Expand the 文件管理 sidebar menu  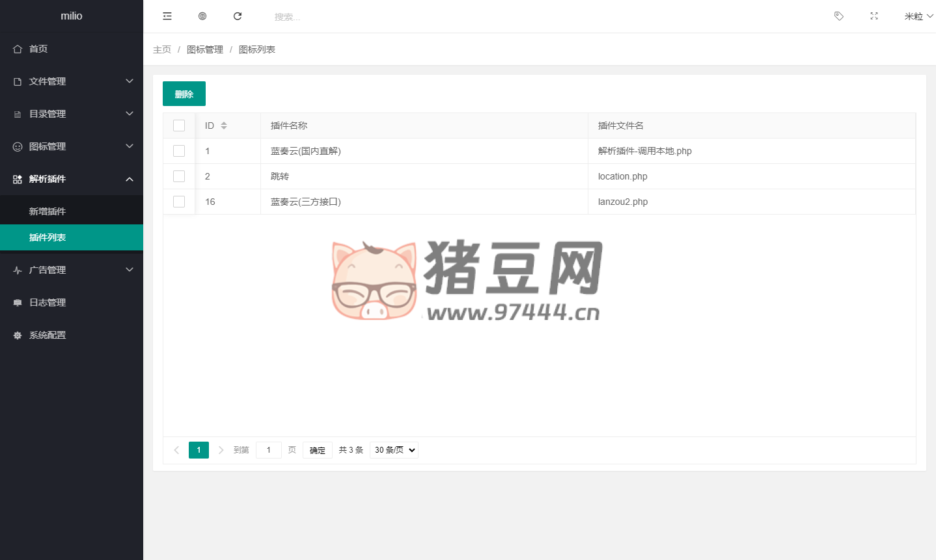pos(72,81)
